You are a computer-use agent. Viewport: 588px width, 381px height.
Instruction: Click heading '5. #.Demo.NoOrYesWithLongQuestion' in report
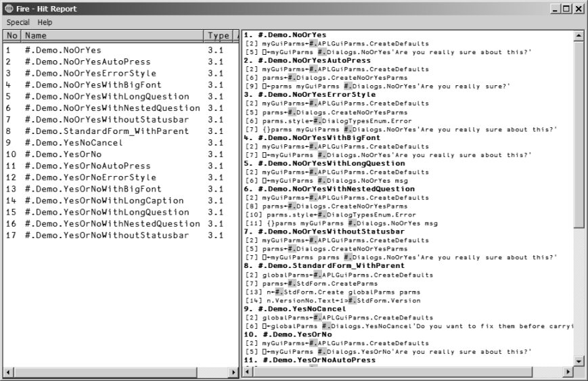[x=324, y=164]
